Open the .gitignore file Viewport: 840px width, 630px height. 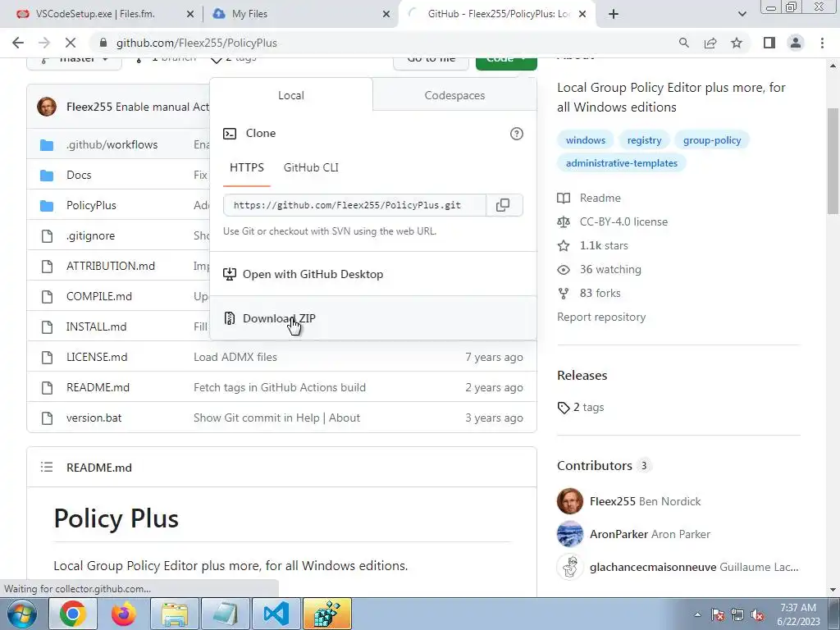(x=90, y=235)
